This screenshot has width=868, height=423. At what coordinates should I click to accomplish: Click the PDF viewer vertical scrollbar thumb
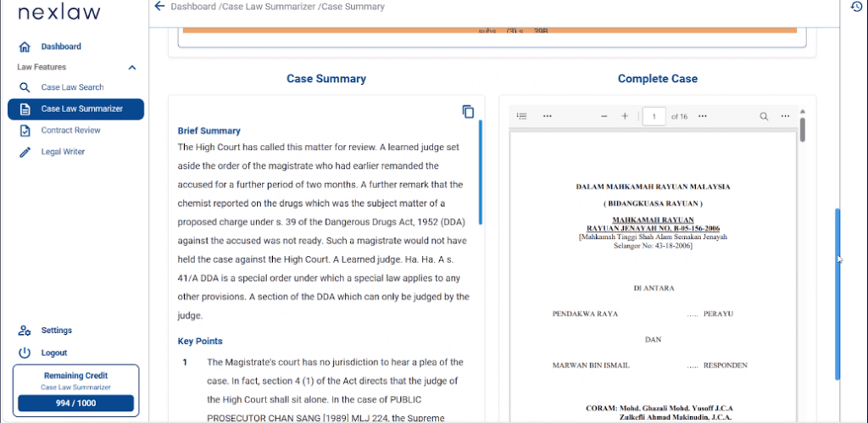coord(802,130)
